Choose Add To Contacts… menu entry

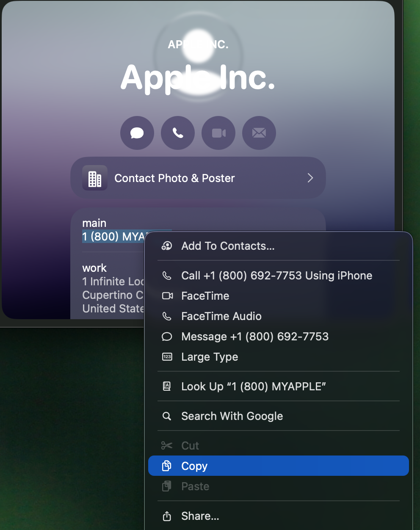(279, 246)
